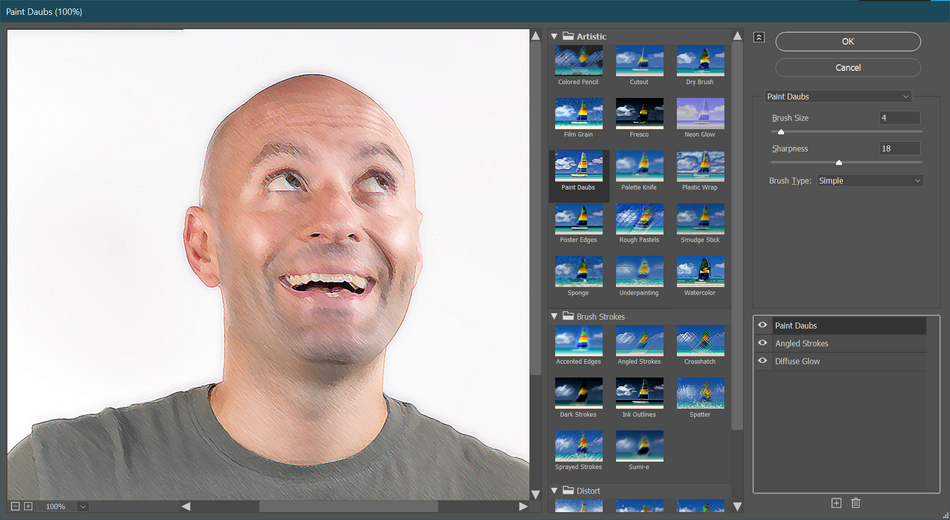Select the Cutout filter thumbnail
The width and height of the screenshot is (950, 520).
(x=639, y=61)
